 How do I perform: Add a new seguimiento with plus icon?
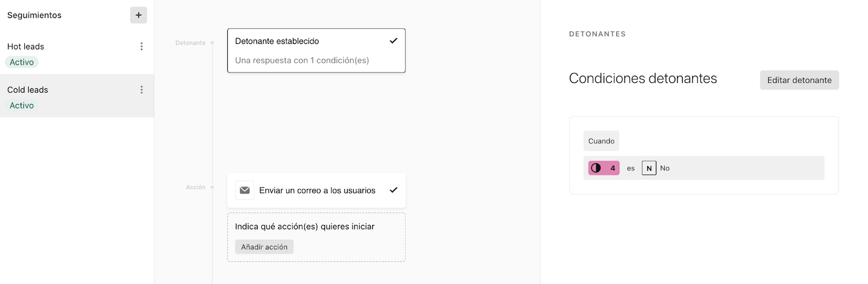138,15
